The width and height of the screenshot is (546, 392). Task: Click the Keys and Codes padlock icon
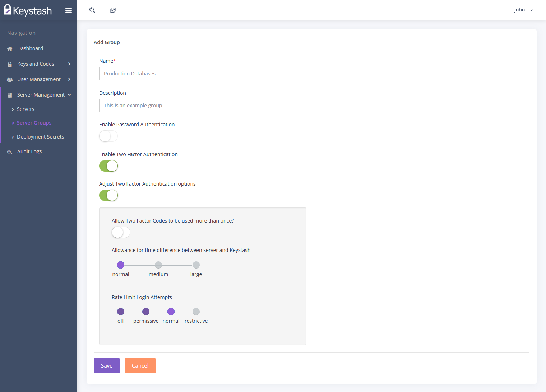pyautogui.click(x=9, y=64)
